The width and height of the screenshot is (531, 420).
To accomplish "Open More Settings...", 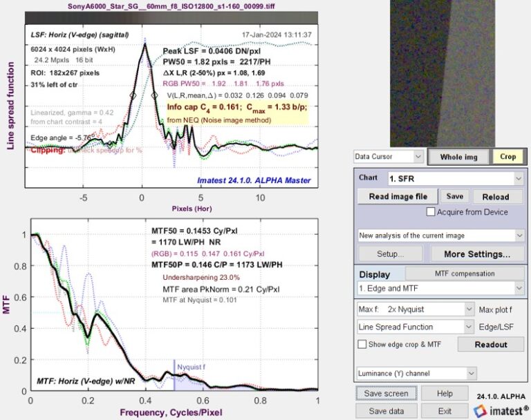I will [477, 254].
